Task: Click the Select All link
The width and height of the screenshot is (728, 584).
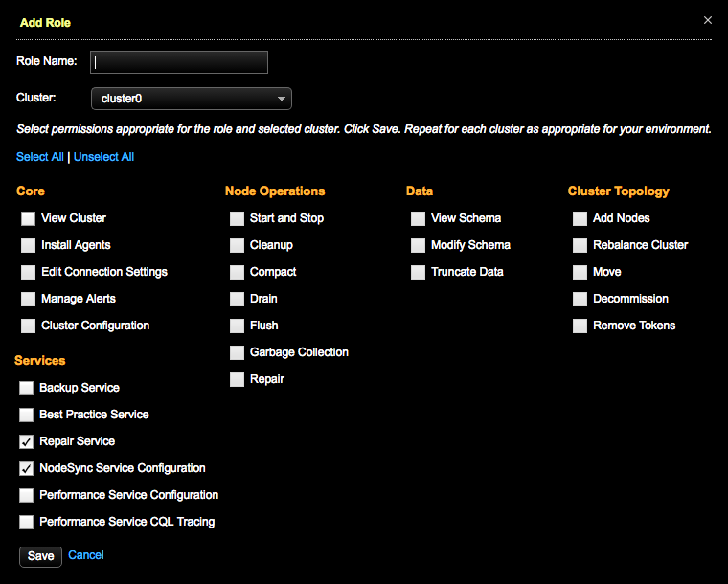Action: 39,157
